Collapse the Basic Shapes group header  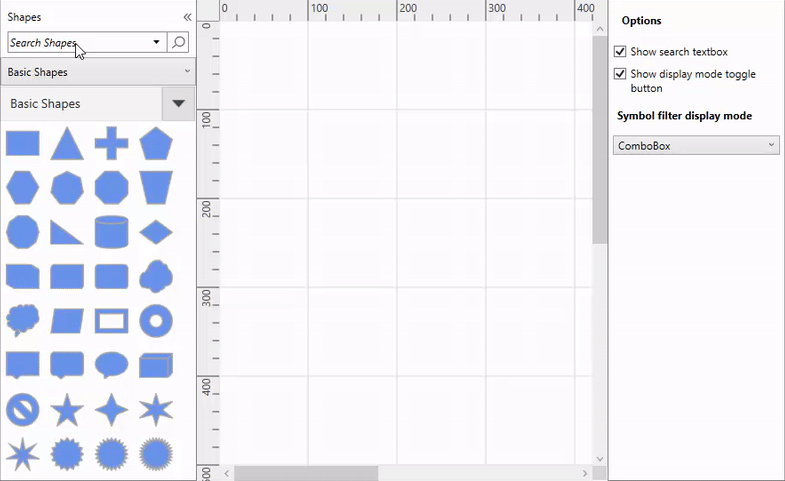click(x=178, y=103)
